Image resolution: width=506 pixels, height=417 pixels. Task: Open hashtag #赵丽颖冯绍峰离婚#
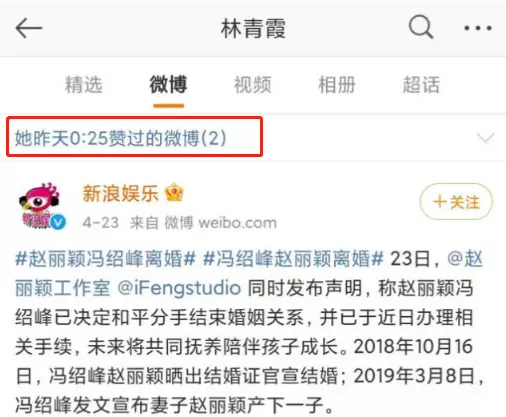(105, 259)
